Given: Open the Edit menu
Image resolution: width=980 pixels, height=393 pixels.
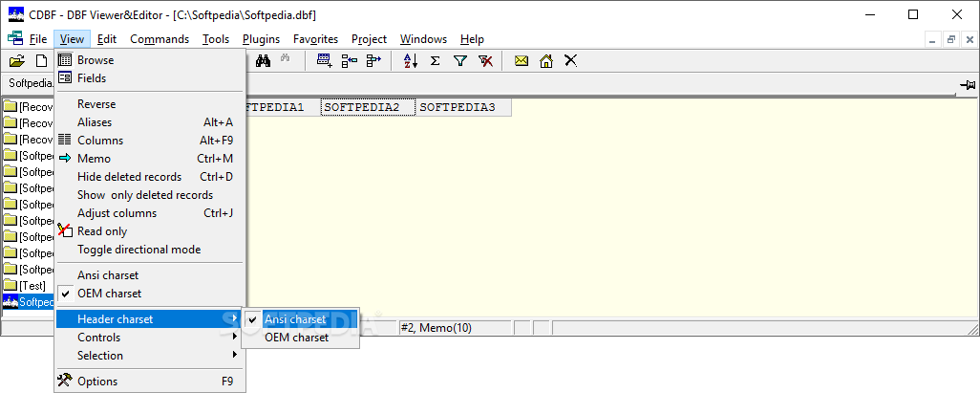Looking at the screenshot, I should point(107,39).
